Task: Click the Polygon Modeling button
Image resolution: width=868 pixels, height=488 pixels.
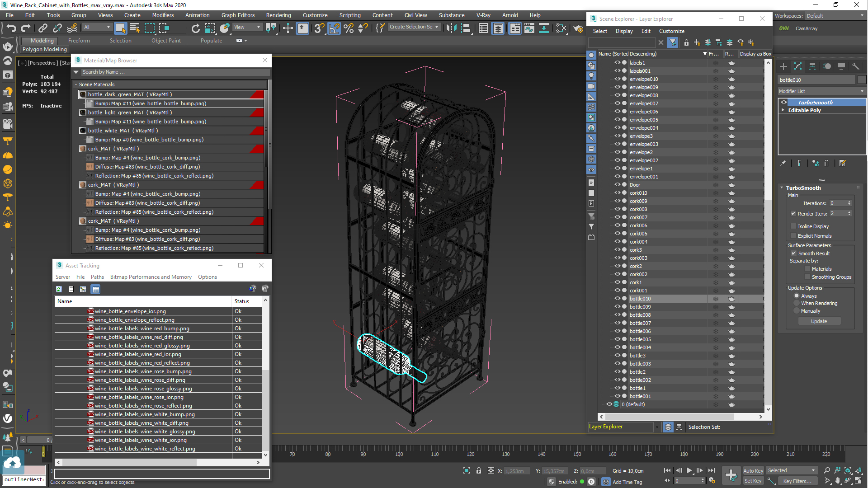Action: click(x=44, y=49)
